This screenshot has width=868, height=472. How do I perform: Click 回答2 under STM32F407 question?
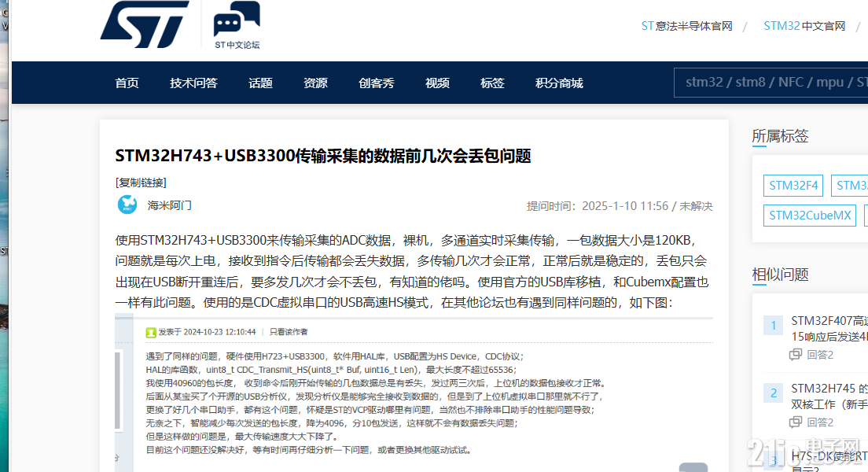820,355
